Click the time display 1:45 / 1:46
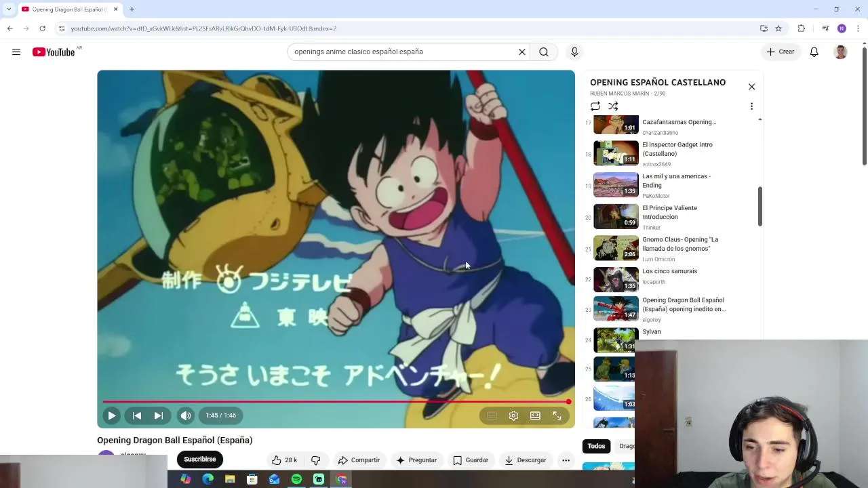This screenshot has height=488, width=868. pyautogui.click(x=221, y=415)
